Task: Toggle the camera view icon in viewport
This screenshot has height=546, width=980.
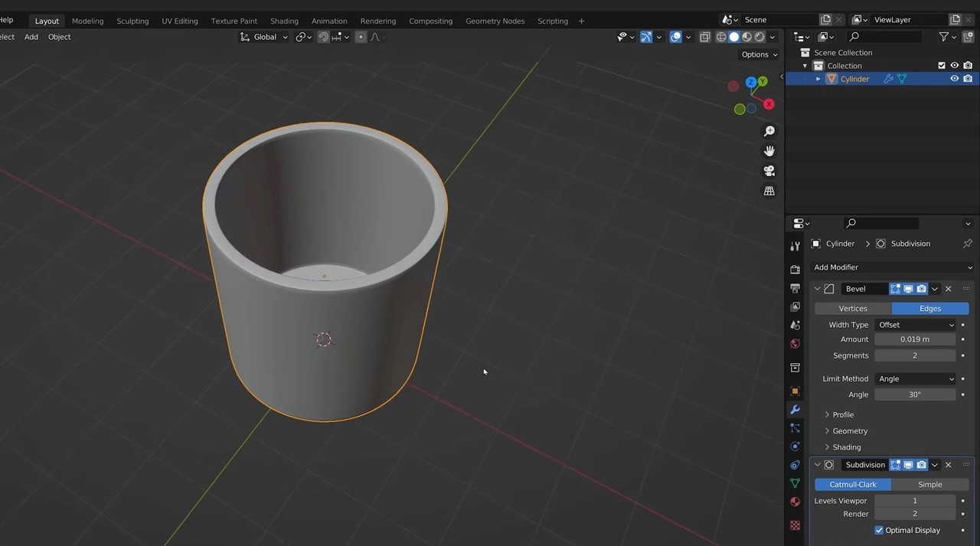Action: point(769,171)
